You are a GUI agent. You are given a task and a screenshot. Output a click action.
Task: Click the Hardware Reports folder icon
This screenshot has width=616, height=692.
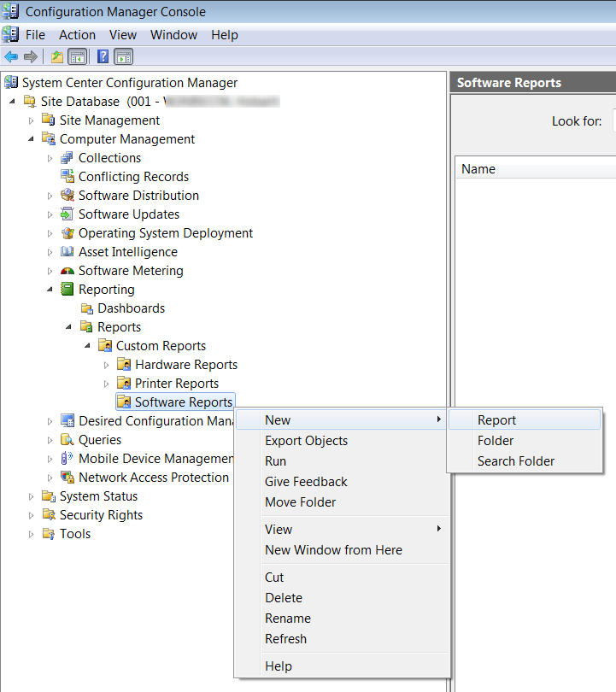[x=124, y=365]
